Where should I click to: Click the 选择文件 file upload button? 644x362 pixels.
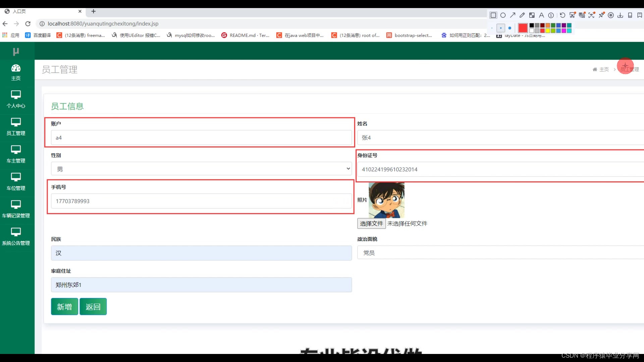pos(371,224)
